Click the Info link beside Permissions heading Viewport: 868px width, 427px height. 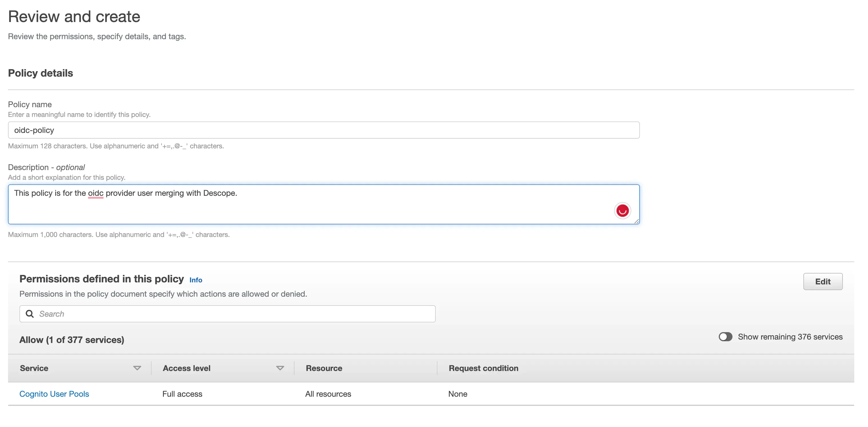click(196, 280)
